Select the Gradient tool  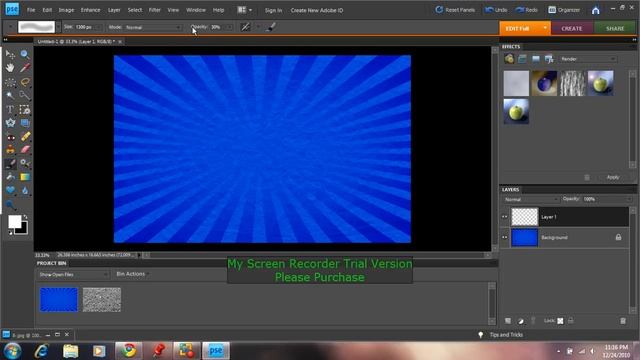click(25, 177)
